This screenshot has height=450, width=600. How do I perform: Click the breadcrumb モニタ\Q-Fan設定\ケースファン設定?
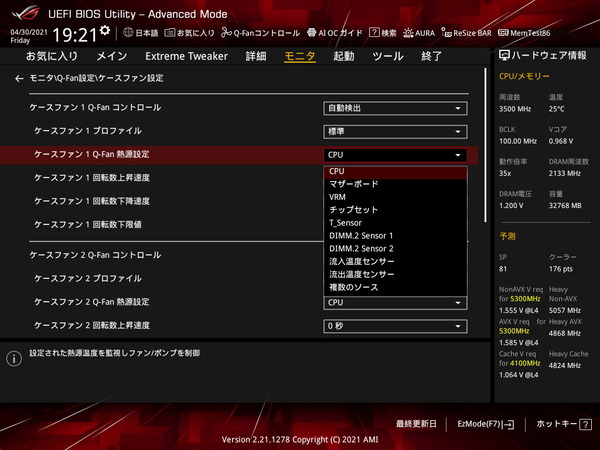[x=96, y=78]
